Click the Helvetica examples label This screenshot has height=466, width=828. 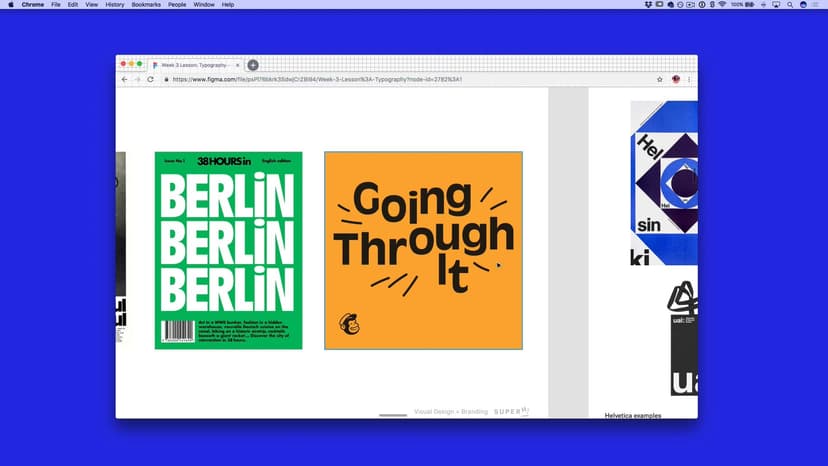click(x=633, y=416)
